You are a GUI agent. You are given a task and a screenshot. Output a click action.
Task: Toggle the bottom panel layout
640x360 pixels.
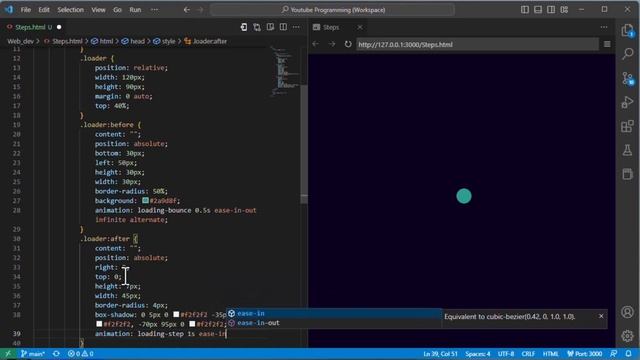pyautogui.click(x=538, y=9)
